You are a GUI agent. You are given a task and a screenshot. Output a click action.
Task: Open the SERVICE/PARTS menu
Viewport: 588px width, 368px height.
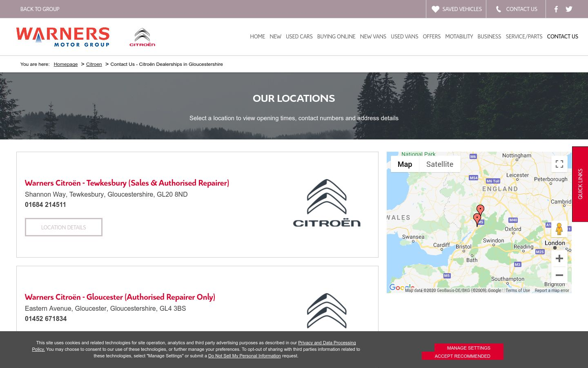524,36
